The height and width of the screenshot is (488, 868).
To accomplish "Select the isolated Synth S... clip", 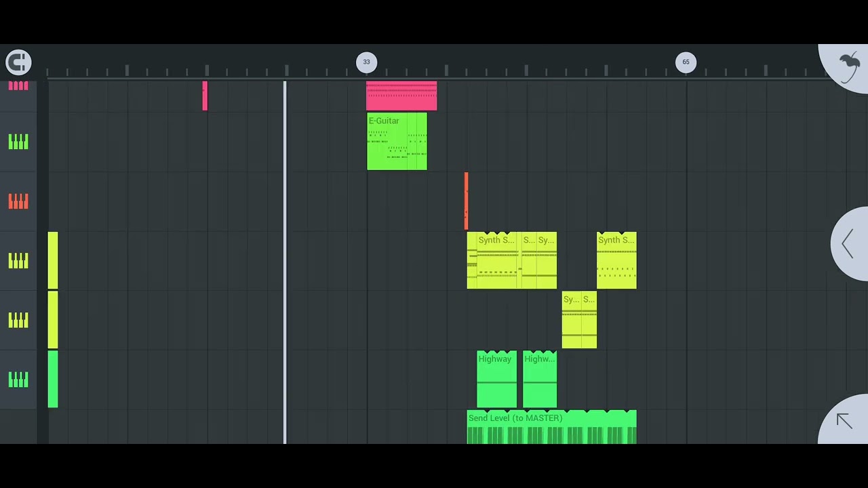I will pos(616,261).
